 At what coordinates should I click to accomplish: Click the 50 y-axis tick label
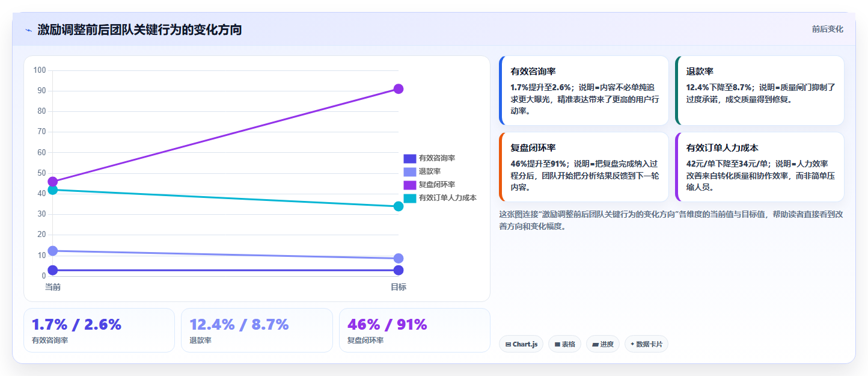41,173
